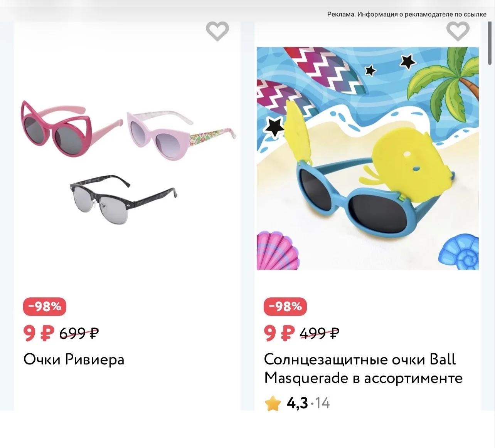Toggle heart on Ball Masquerade sunglasses
The height and width of the screenshot is (448, 495).
[x=458, y=31]
